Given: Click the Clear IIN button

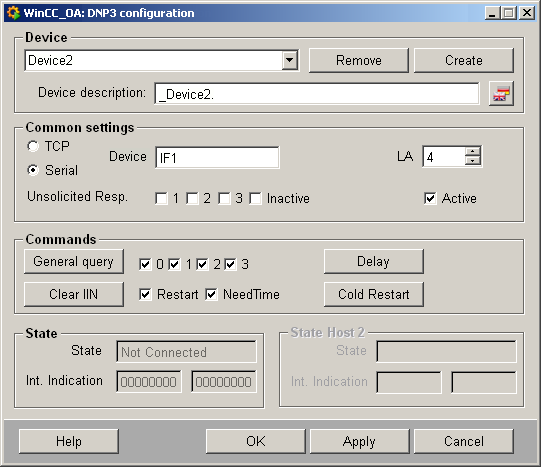Looking at the screenshot, I should (74, 294).
